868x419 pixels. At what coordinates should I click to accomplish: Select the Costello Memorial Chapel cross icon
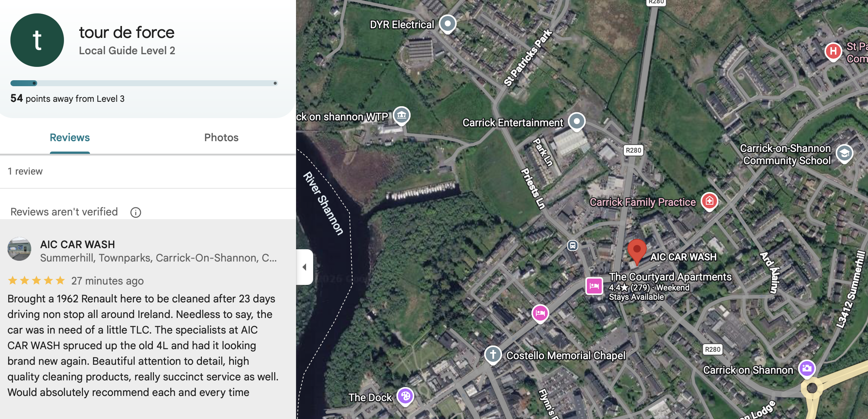click(x=493, y=355)
